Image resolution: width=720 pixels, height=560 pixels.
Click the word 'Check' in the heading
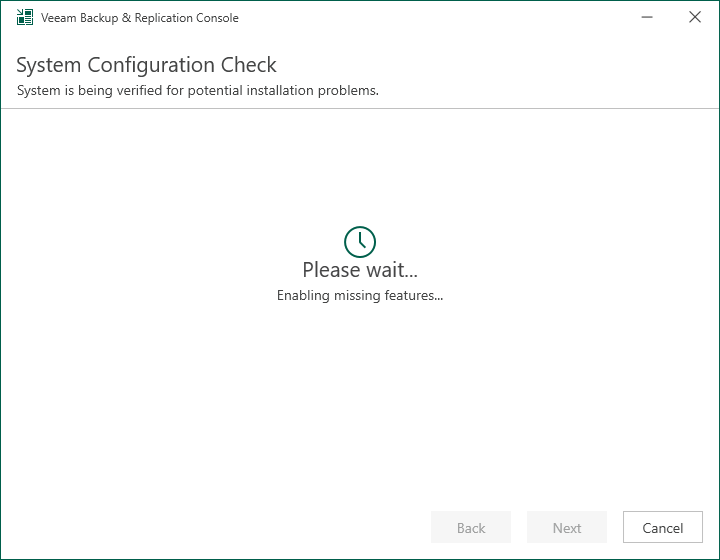pos(249,65)
